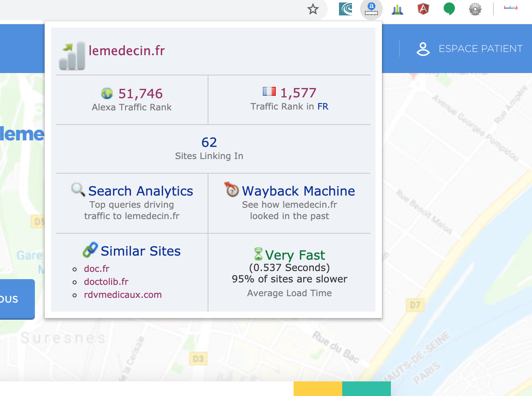The image size is (532, 396).
Task: Click '95% of sites are slower' text
Action: 290,279
